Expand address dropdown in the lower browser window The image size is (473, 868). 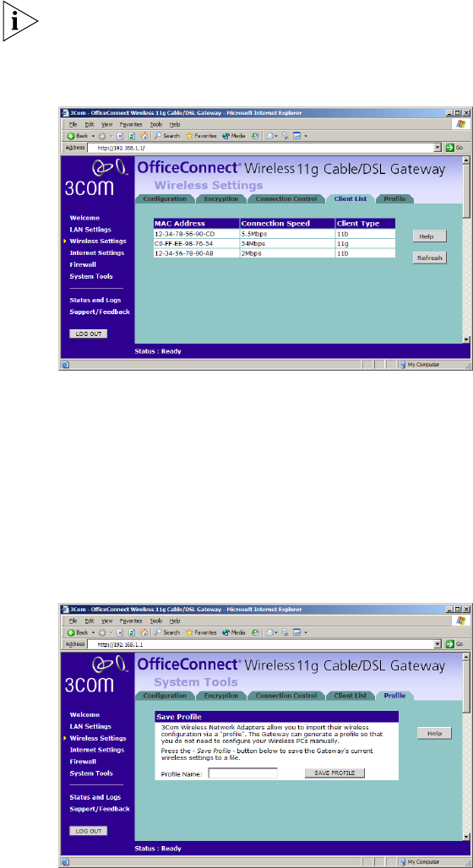pos(438,644)
